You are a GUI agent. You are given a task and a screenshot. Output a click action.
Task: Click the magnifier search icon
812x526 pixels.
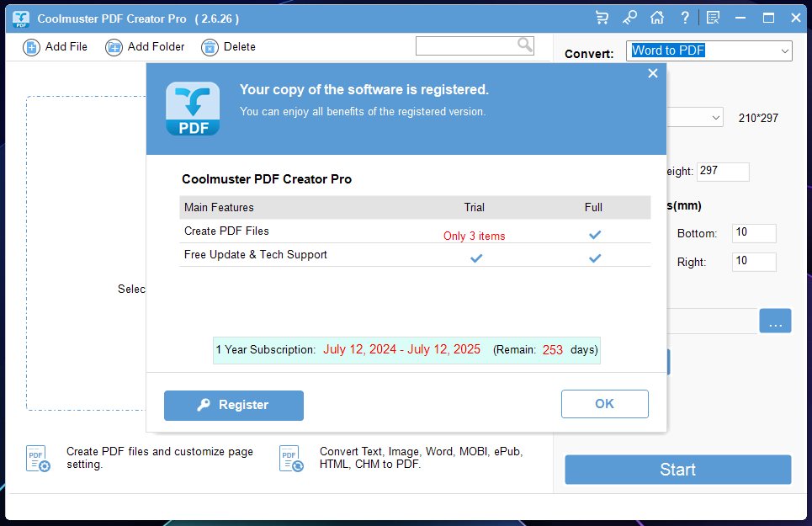click(525, 45)
